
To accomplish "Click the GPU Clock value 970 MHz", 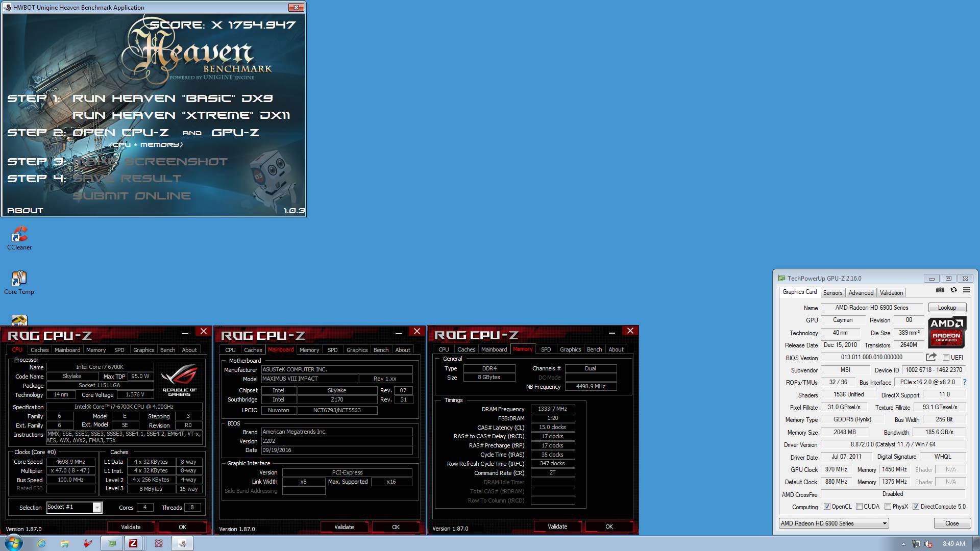I will pyautogui.click(x=836, y=469).
